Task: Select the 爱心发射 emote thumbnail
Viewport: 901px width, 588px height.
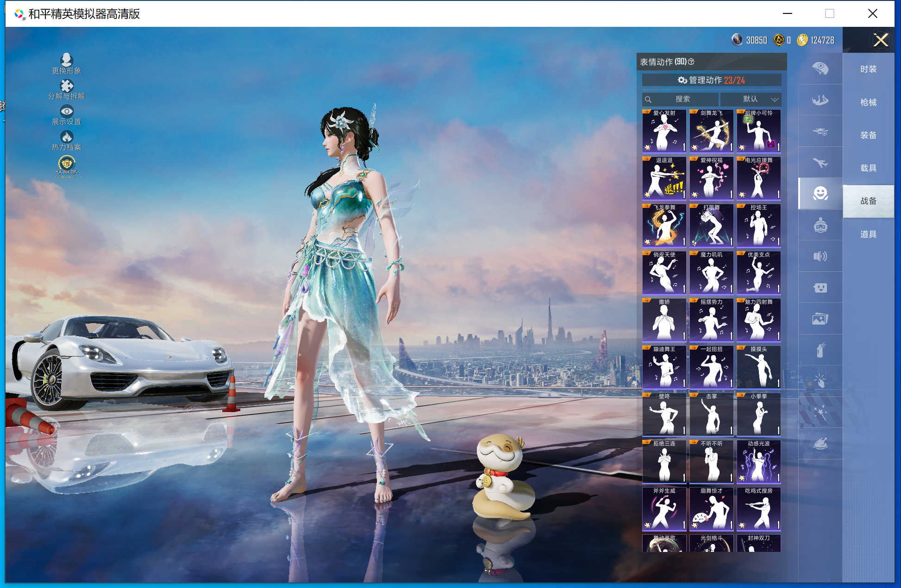Action: (x=664, y=131)
